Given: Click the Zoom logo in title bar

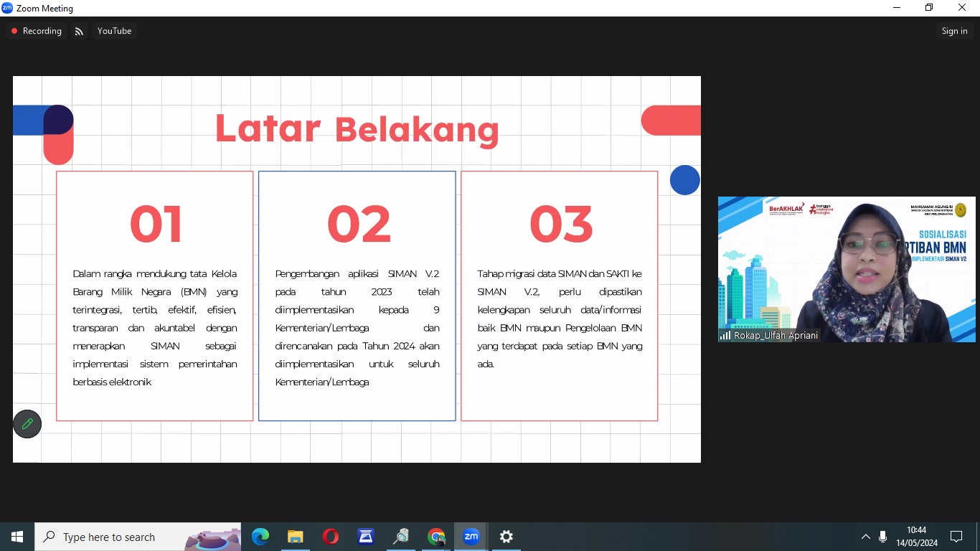Looking at the screenshot, I should coord(8,8).
